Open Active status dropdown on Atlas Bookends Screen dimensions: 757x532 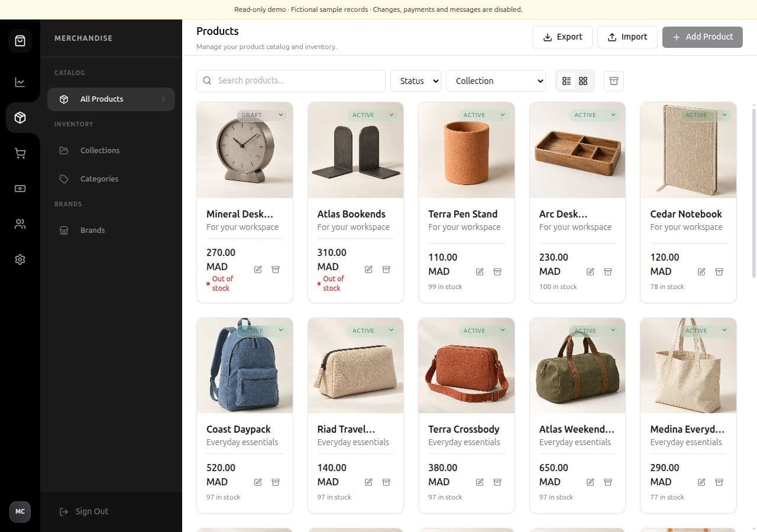373,115
